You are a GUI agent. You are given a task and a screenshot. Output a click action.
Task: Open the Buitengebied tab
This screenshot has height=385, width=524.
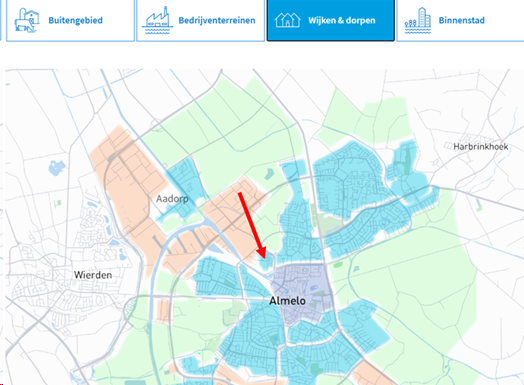pyautogui.click(x=70, y=20)
